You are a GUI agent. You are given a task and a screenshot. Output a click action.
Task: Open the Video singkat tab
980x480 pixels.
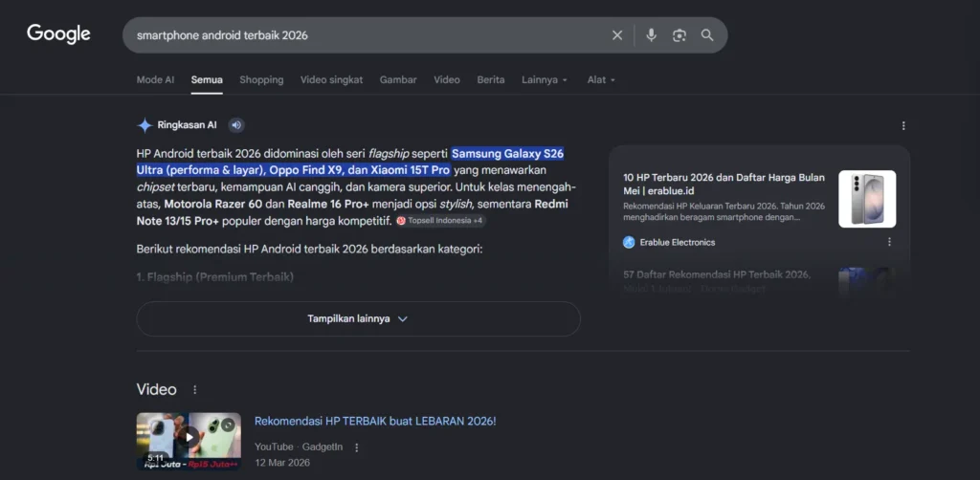[x=331, y=80]
